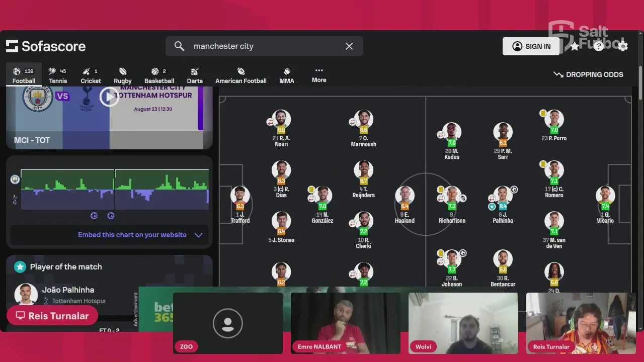Clear the manchester city search text
Screen dimensions: 644x362
tap(349, 46)
